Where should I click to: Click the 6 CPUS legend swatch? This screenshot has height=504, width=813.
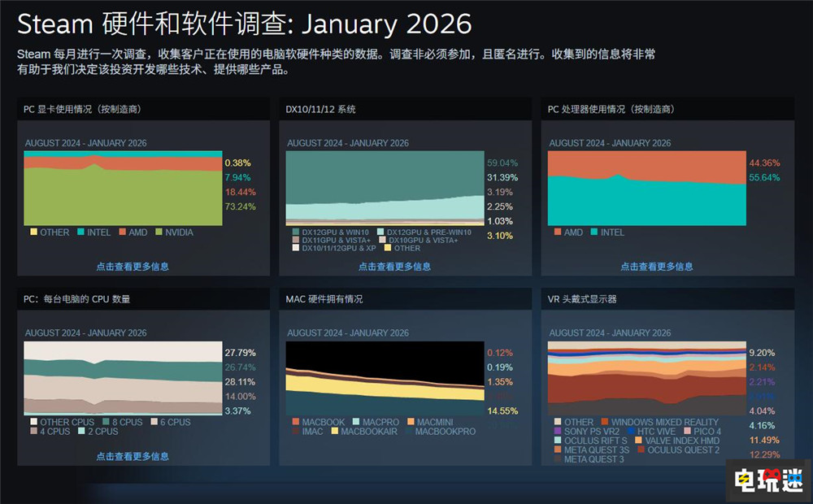pos(154,422)
